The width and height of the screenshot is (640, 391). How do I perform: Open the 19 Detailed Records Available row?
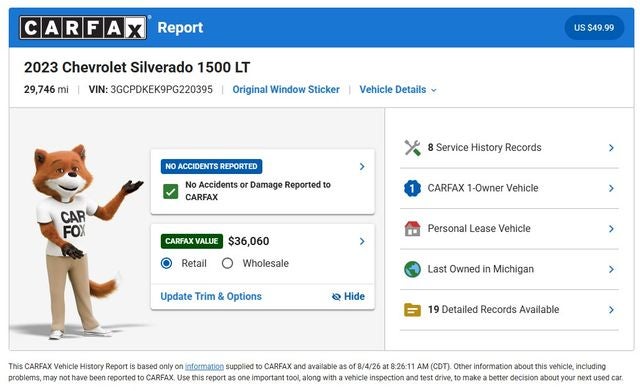pyautogui.click(x=509, y=310)
